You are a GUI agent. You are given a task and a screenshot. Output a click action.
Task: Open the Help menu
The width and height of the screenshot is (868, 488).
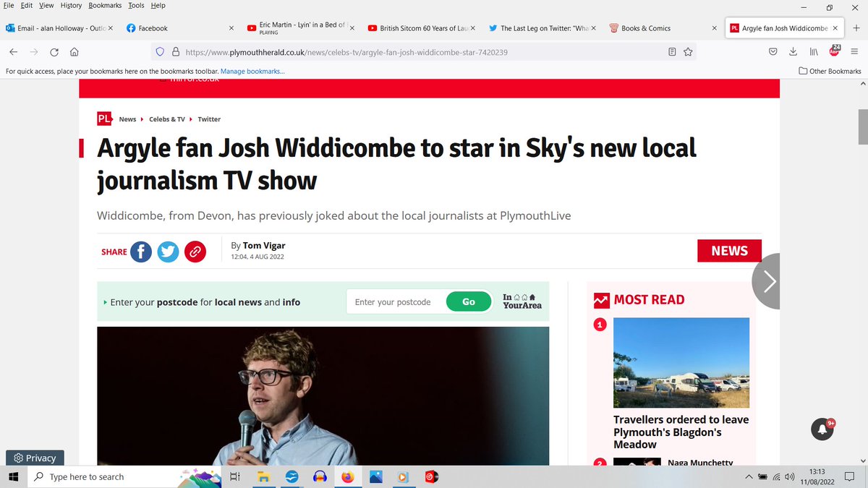[x=158, y=5]
